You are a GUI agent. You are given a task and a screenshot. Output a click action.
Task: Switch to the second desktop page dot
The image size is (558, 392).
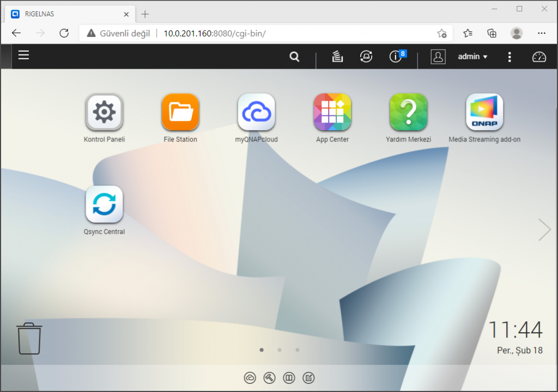280,350
